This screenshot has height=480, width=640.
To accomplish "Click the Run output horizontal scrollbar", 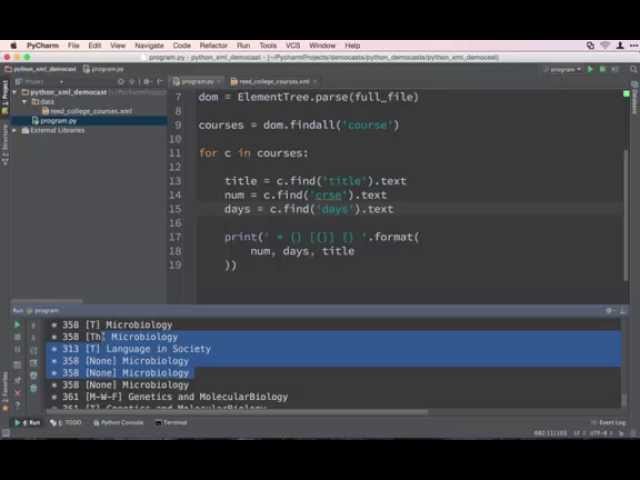I will (x=237, y=411).
